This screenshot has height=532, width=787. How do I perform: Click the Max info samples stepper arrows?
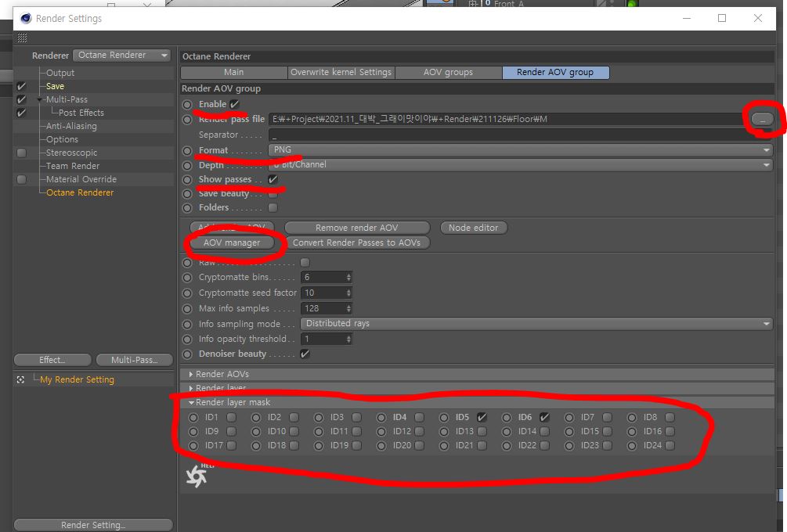[x=348, y=308]
